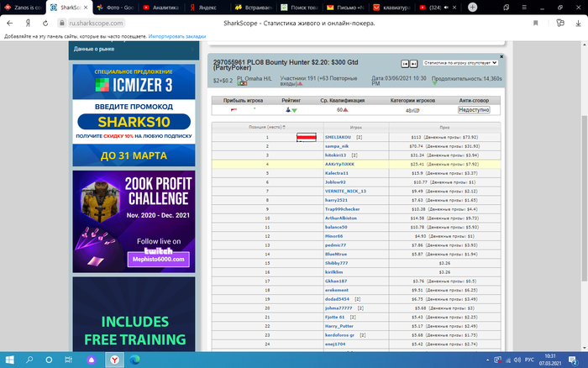Screen dimensions: 588x368
Task: Open player VERNITE_NICK_13 profile
Action: 345,192
